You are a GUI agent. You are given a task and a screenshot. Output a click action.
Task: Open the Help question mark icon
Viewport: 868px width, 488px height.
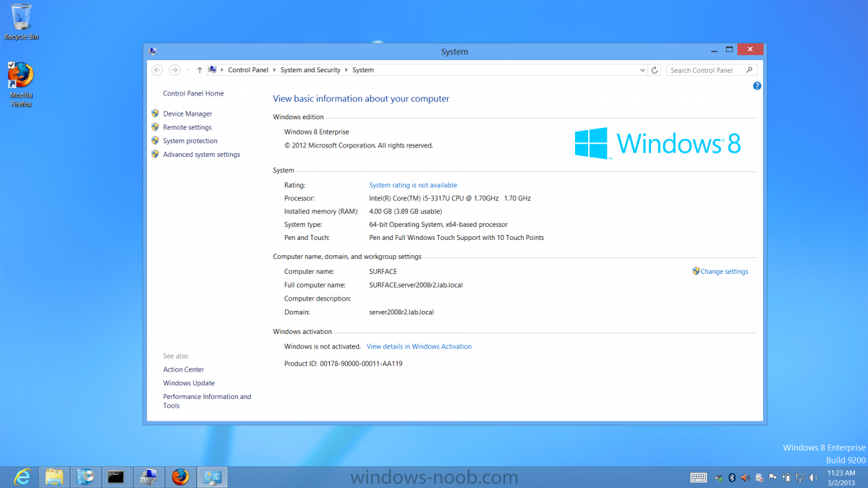click(x=757, y=86)
